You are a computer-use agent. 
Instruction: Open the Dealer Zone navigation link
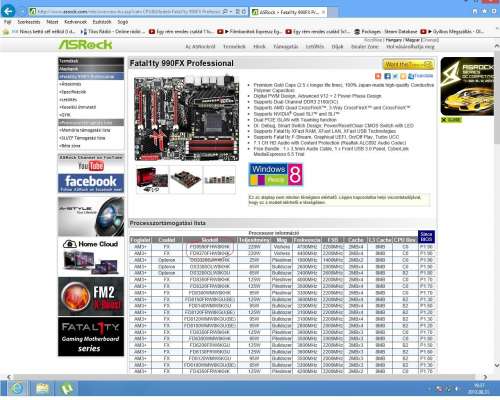click(x=365, y=47)
